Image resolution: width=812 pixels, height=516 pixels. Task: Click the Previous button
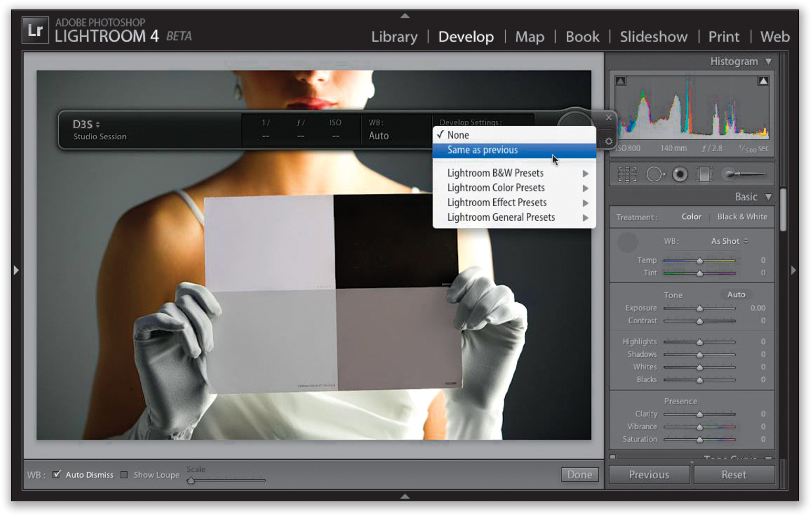coord(649,474)
